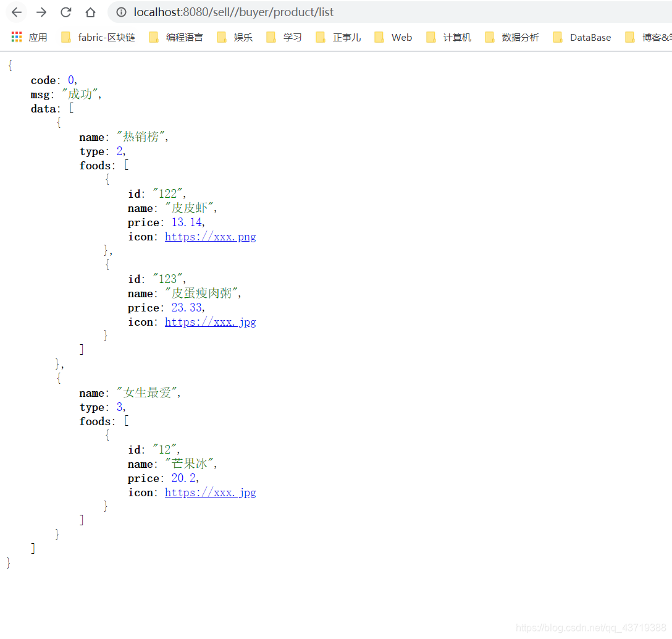Click the code value 0
This screenshot has height=639, width=672.
(x=70, y=80)
